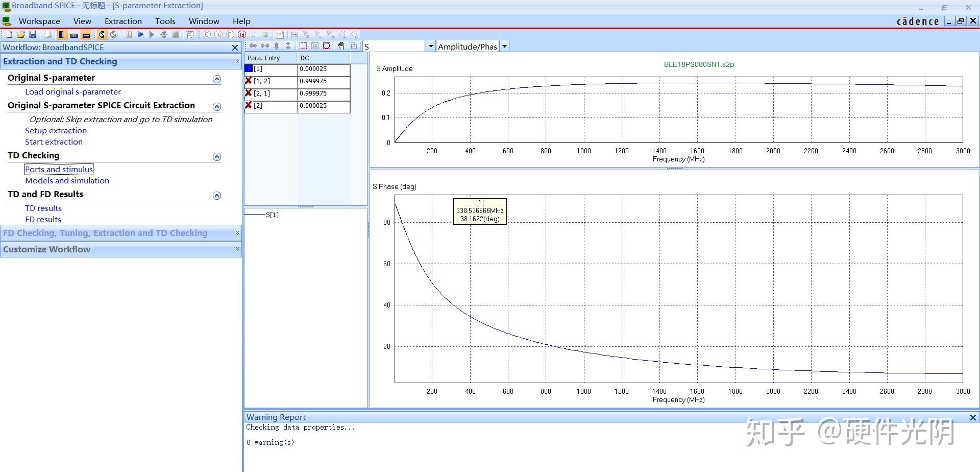980x472 pixels.
Task: Click the red 'Td' circle icon
Action: pyautogui.click(x=241, y=34)
